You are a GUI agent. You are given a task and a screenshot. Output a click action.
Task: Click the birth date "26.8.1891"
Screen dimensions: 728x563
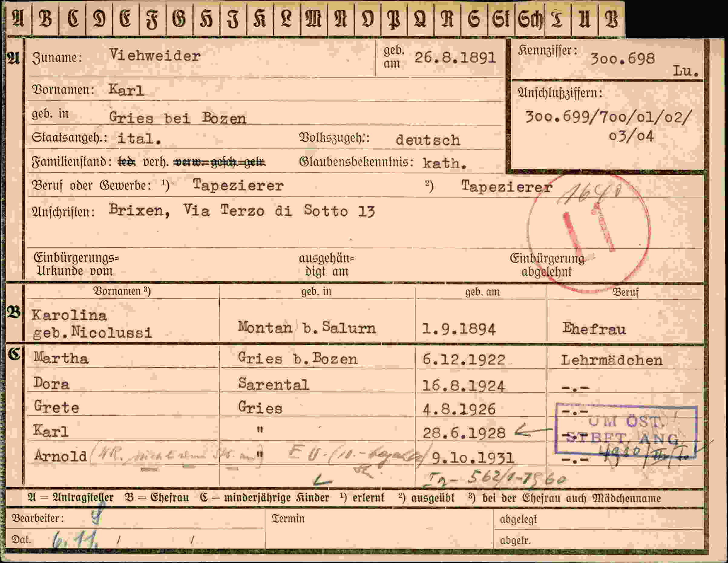[x=455, y=58]
